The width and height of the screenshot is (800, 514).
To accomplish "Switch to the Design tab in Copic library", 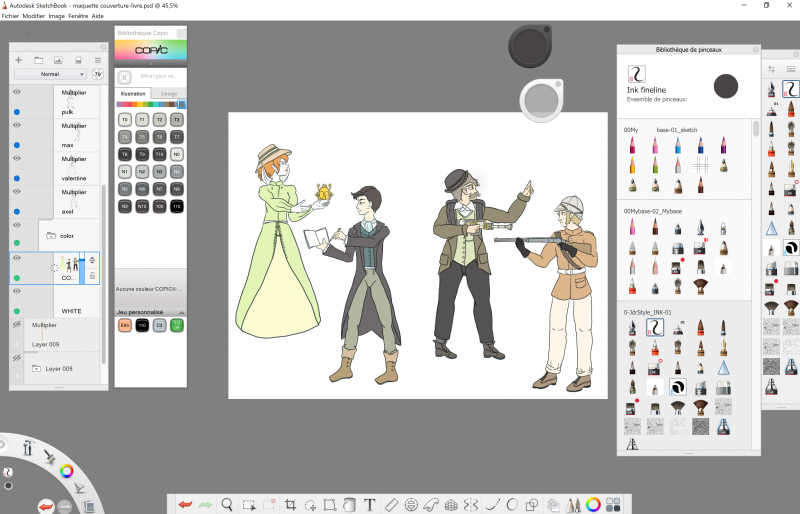I will [169, 93].
